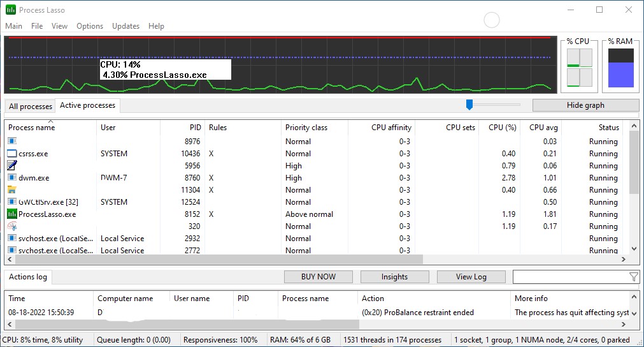
Task: Click the GWCtlSrv.exe process icon
Action: [x=12, y=202]
